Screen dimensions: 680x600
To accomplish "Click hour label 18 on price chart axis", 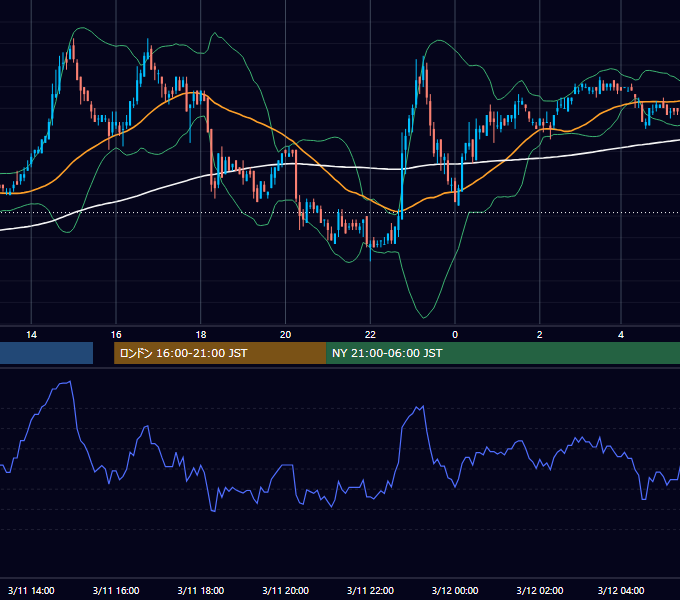I will 201,335.
